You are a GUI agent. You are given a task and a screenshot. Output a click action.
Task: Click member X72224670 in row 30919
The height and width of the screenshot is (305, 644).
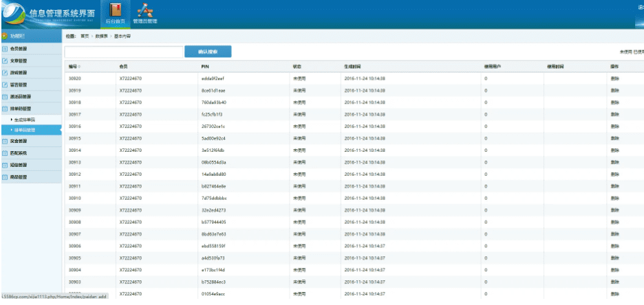(x=131, y=90)
